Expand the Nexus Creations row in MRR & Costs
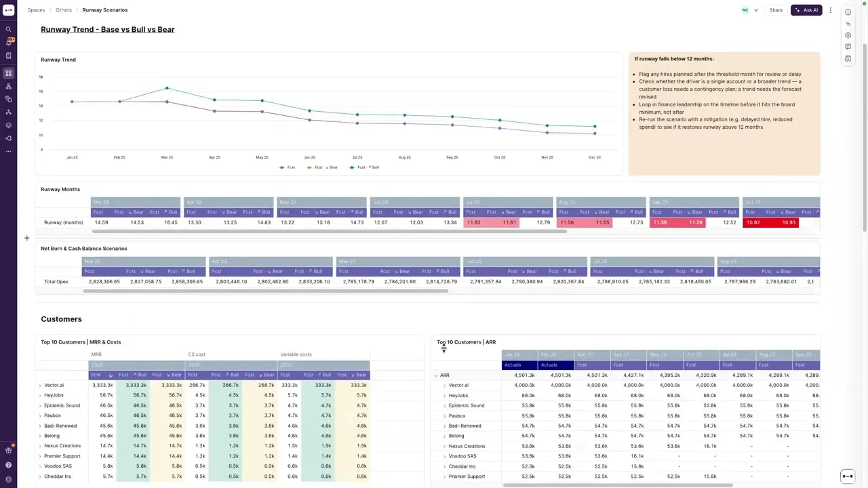 (40, 446)
